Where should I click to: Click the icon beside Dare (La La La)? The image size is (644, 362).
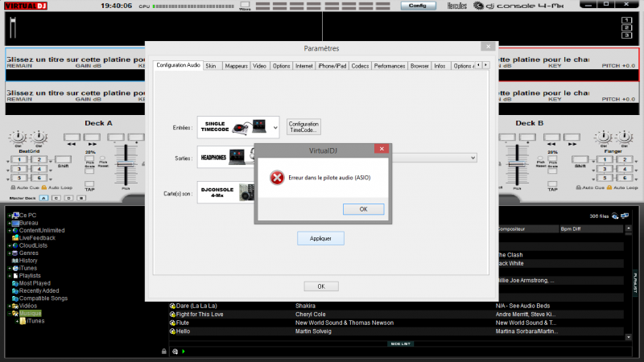pos(172,306)
